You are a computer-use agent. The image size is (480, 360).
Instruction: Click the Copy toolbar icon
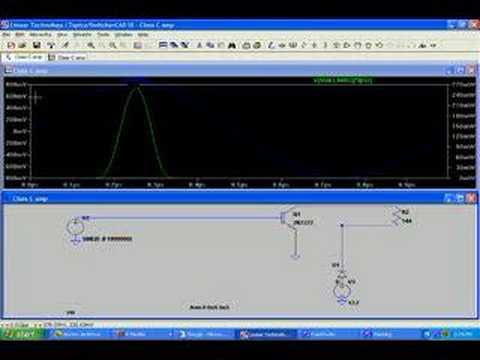point(210,45)
